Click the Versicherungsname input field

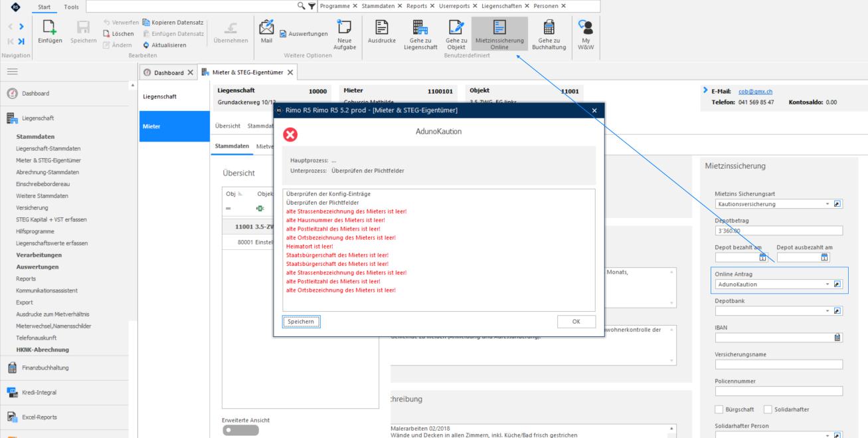pos(778,364)
